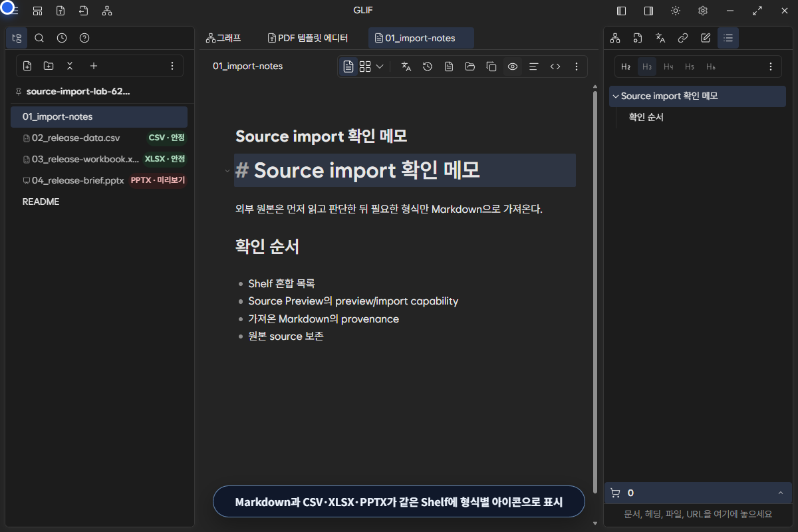Select 01_import-notes in the file tree
Image resolution: width=798 pixels, height=532 pixels.
coord(99,116)
